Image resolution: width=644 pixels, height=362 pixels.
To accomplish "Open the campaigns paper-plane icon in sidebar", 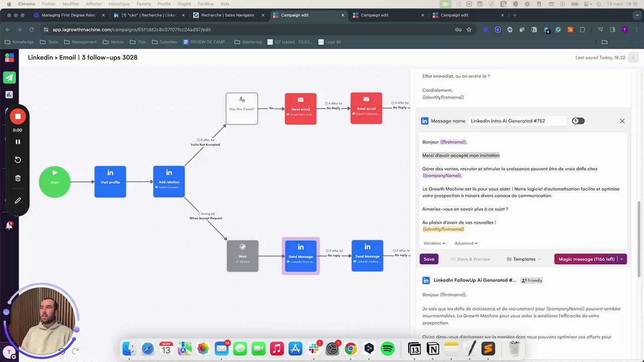I will pos(9,77).
